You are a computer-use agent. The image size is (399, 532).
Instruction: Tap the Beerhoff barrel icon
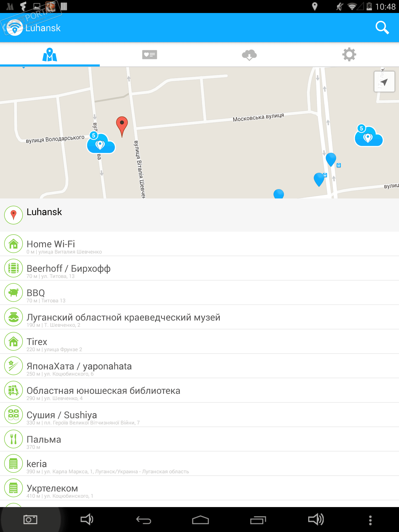[14, 268]
